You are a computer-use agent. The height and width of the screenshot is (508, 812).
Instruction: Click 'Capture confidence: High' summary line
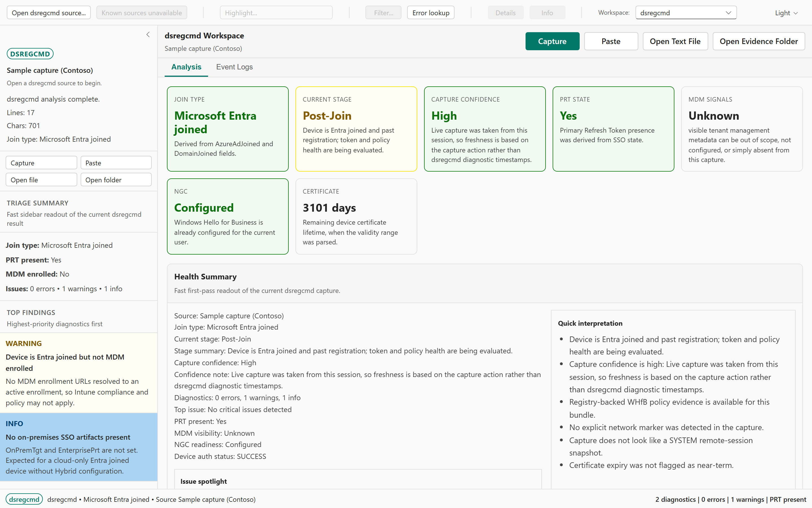coord(215,363)
